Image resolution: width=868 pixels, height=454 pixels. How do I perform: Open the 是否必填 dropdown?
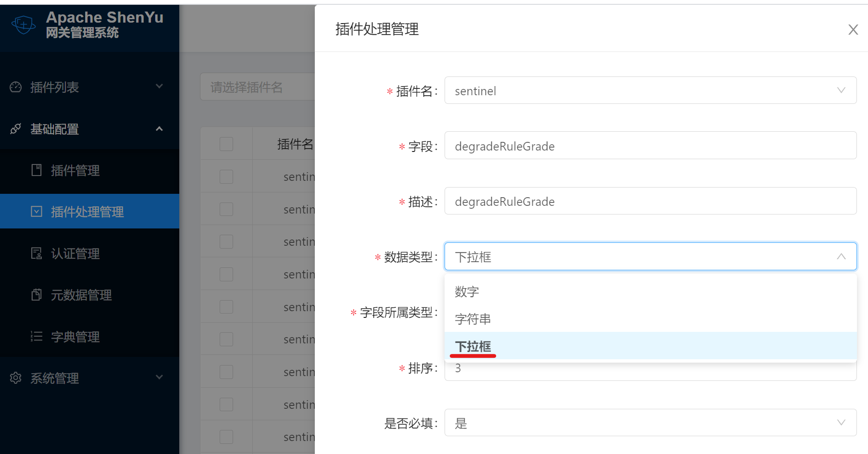coord(650,423)
